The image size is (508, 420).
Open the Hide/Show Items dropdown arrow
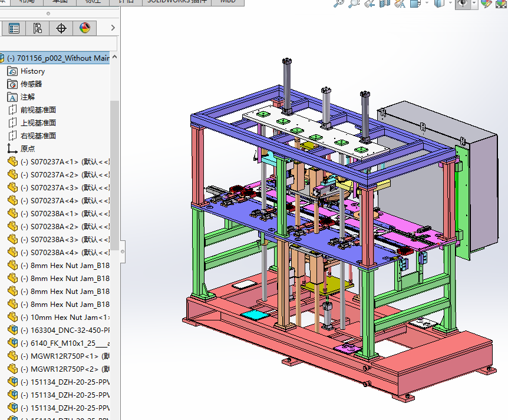tap(474, 4)
